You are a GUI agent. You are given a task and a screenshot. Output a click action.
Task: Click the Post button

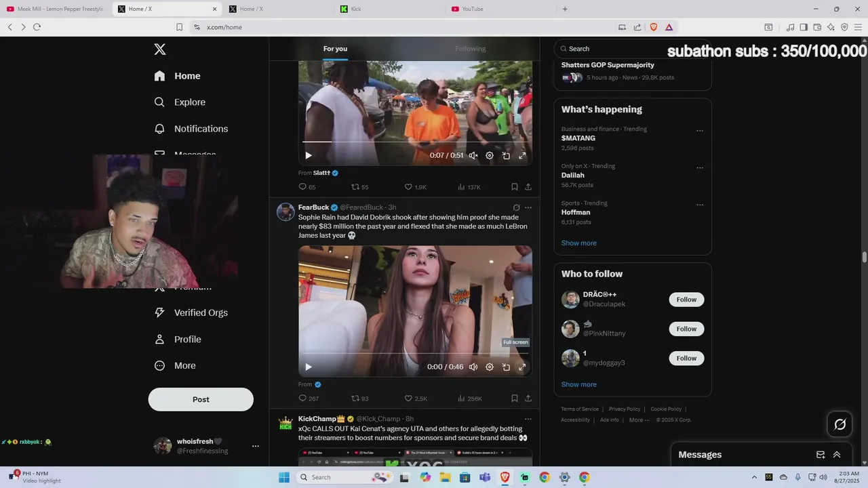point(201,399)
